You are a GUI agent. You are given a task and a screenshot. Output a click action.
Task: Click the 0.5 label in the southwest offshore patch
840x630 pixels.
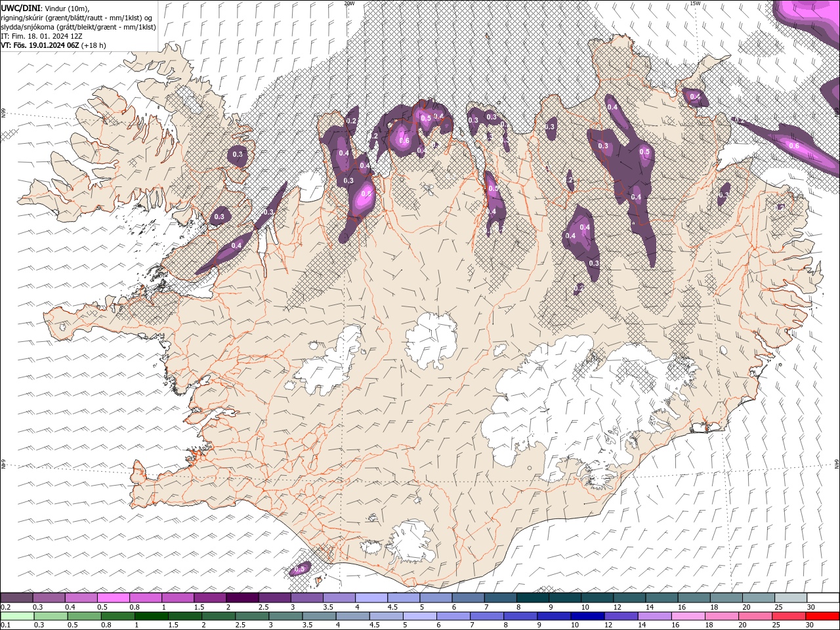click(299, 569)
